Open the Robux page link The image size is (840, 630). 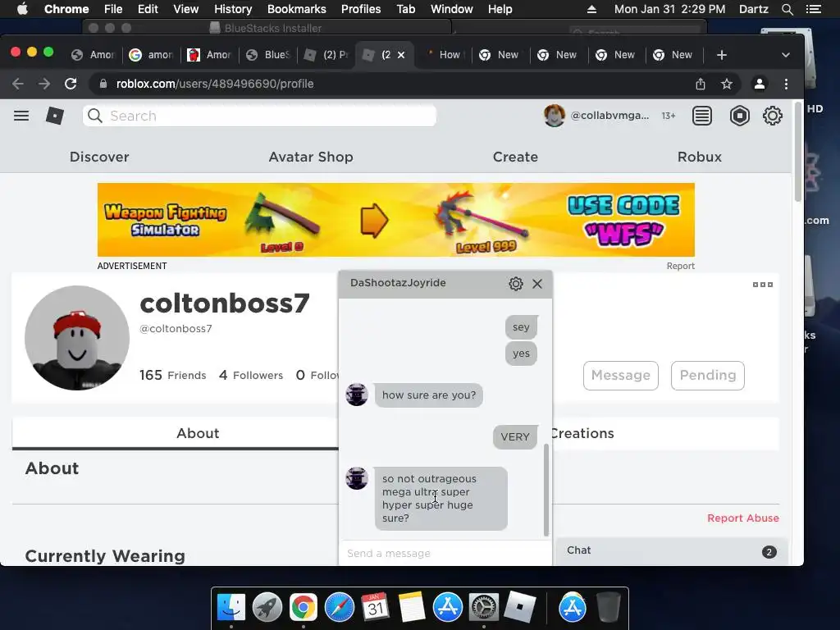(x=699, y=157)
